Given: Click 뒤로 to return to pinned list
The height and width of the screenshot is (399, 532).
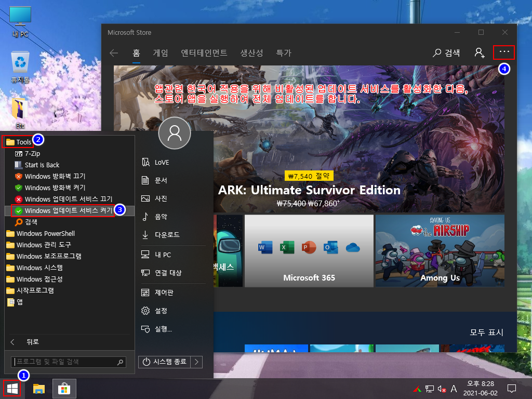Looking at the screenshot, I should [x=24, y=342].
